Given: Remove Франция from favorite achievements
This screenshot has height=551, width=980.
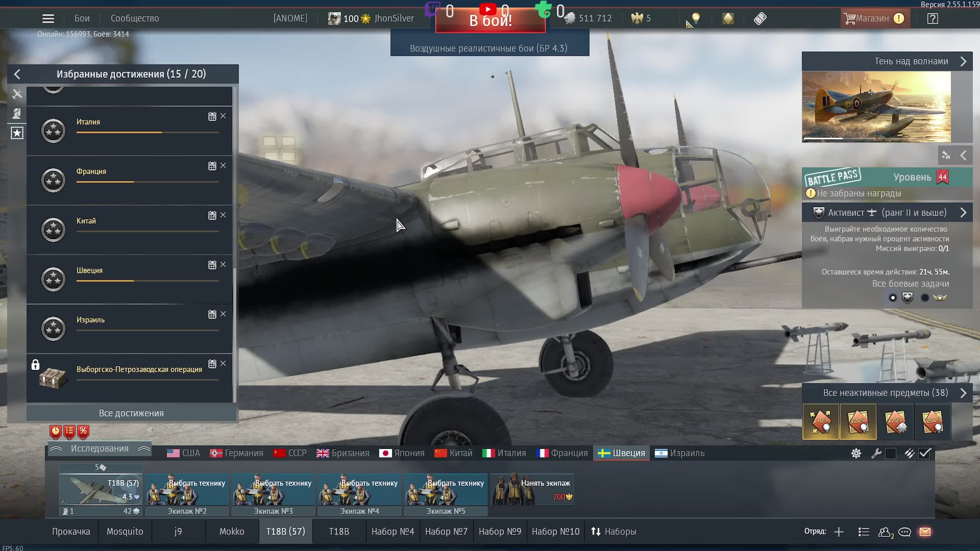Looking at the screenshot, I should [x=223, y=165].
